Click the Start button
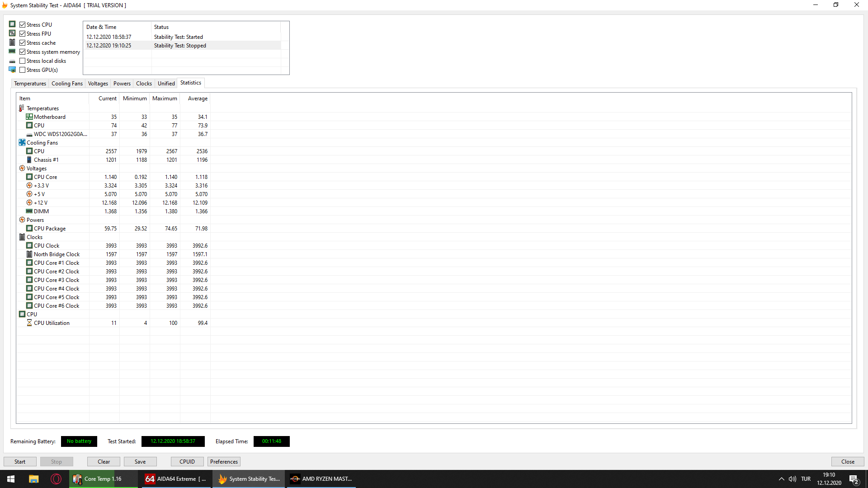Image resolution: width=868 pixels, height=488 pixels. coord(20,462)
